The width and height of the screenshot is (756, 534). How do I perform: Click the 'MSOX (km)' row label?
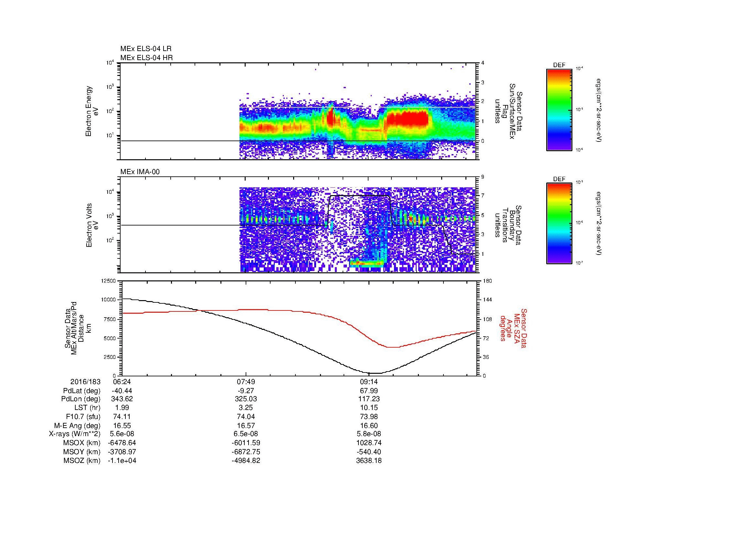point(82,443)
